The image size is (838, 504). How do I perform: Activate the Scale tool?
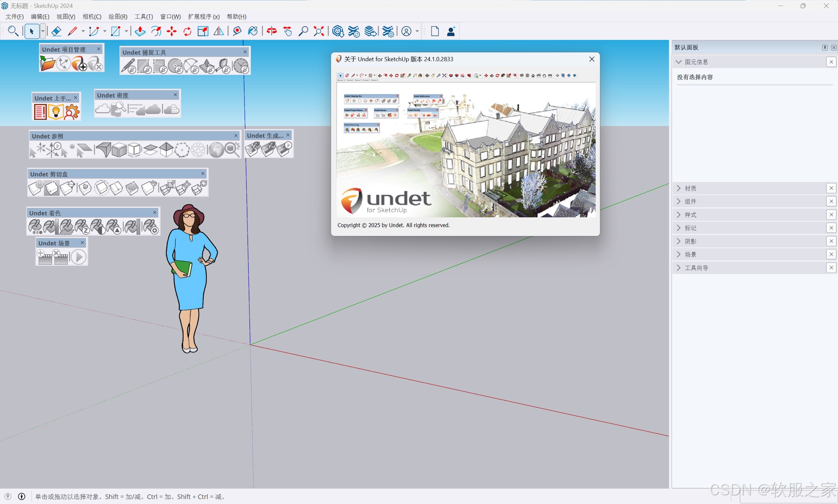[x=203, y=31]
